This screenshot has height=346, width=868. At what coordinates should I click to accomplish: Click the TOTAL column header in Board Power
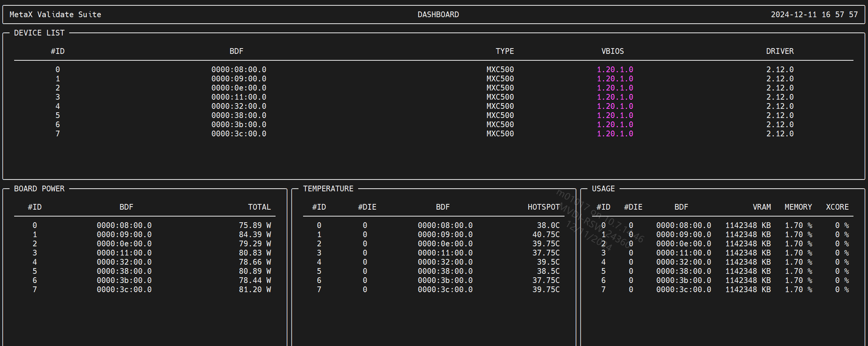click(x=259, y=207)
